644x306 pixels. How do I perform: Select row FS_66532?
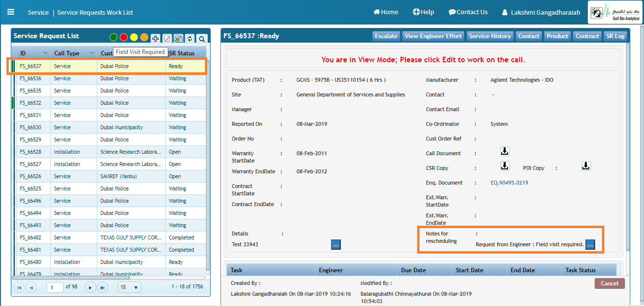[x=109, y=103]
